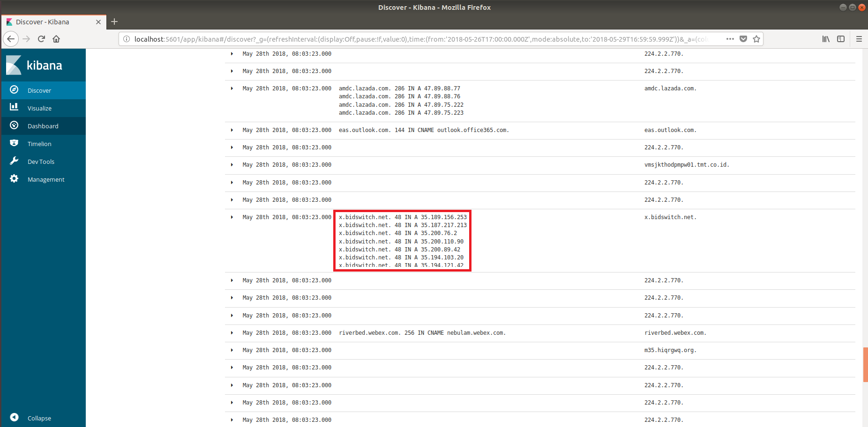
Task: Open the Firefox hamburger menu
Action: point(859,39)
